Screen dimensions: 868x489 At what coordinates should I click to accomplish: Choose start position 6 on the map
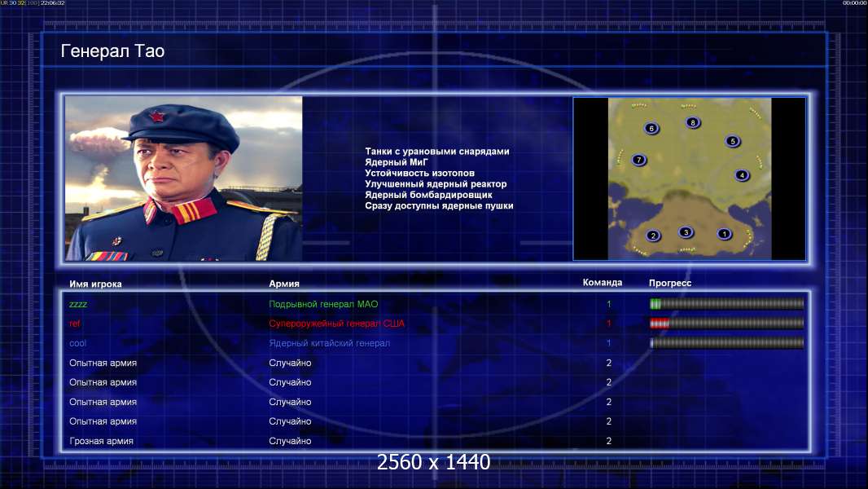pyautogui.click(x=651, y=129)
